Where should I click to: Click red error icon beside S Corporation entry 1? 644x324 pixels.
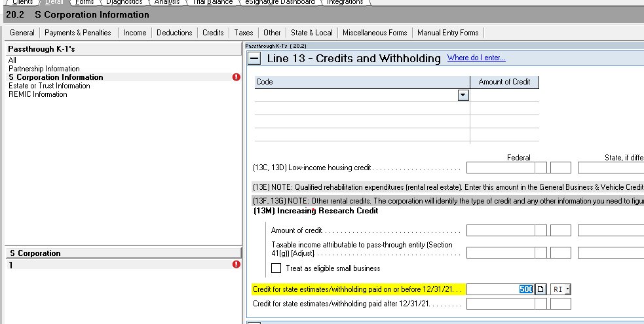pos(236,264)
